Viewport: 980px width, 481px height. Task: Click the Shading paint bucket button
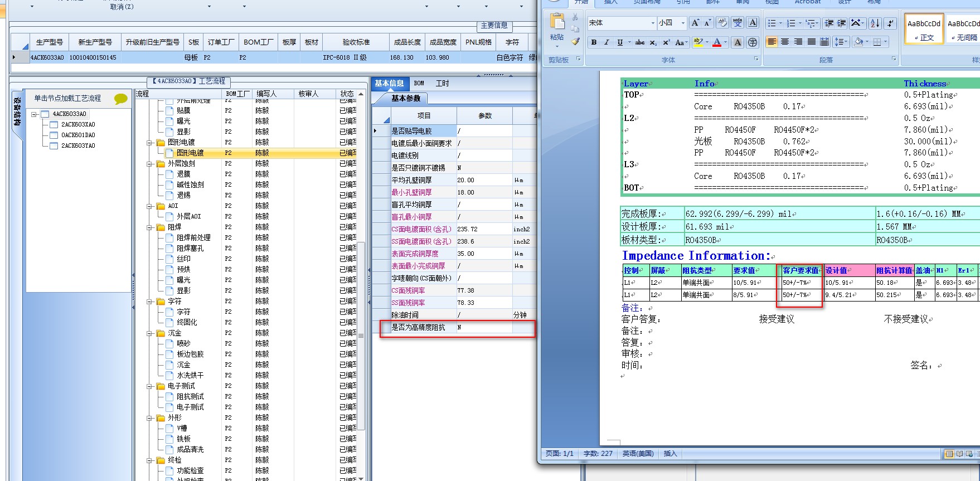pos(858,42)
